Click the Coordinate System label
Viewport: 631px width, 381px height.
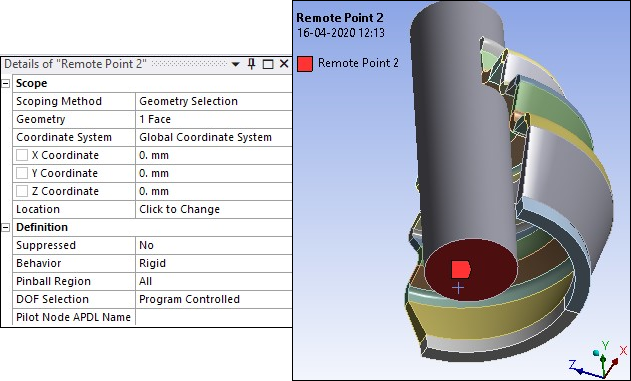tap(64, 137)
